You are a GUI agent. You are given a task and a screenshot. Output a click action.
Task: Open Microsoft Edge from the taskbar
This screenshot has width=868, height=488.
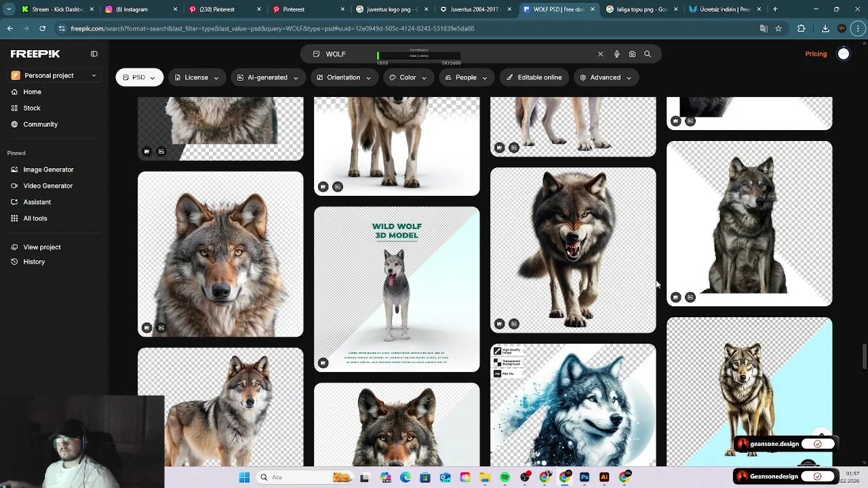(406, 477)
